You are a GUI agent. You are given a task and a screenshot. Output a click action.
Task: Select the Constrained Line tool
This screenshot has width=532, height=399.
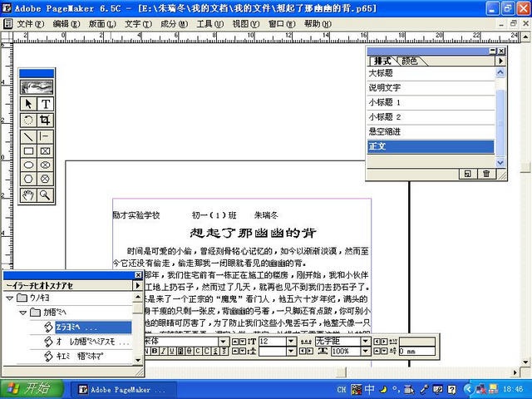click(45, 136)
